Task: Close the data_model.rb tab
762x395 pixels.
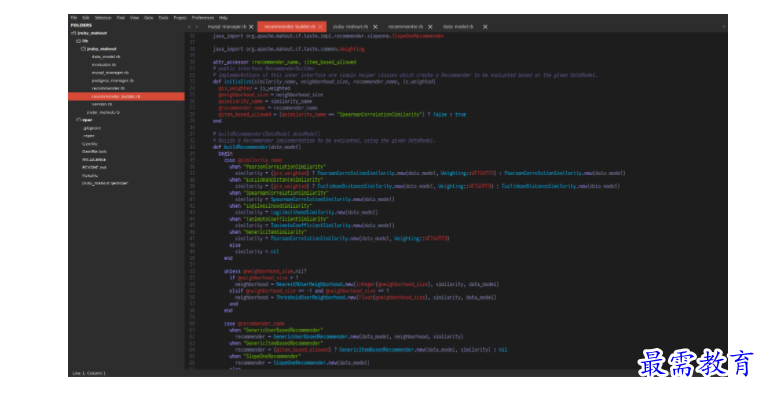Action: [x=485, y=27]
